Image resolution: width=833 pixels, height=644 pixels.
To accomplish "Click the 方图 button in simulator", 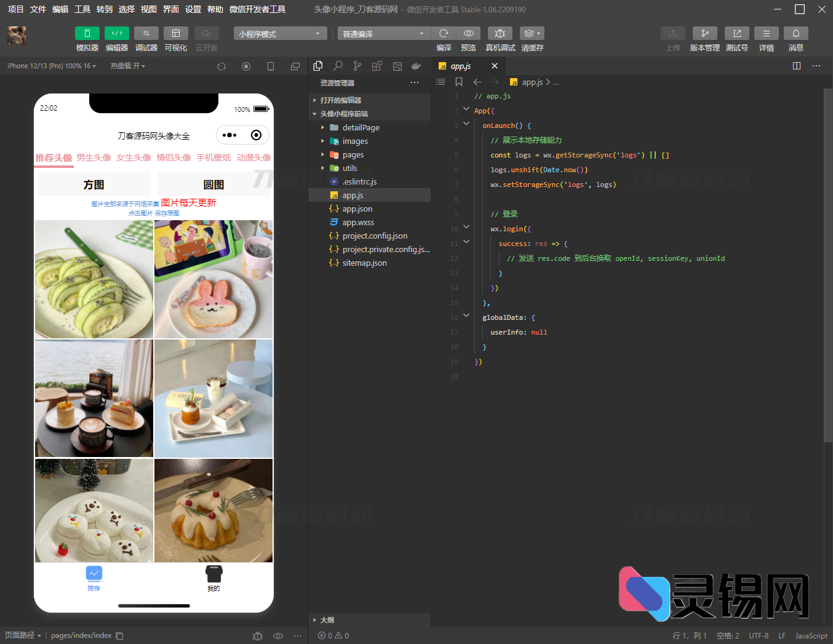I will coord(94,185).
